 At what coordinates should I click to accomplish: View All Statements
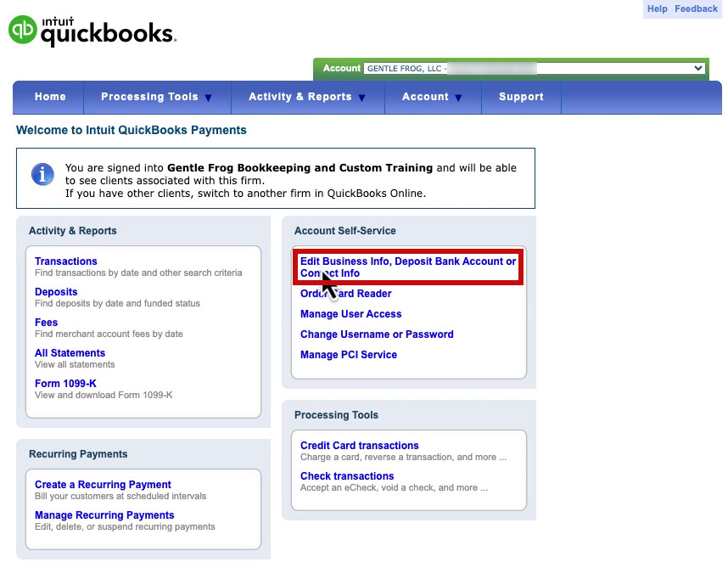70,353
